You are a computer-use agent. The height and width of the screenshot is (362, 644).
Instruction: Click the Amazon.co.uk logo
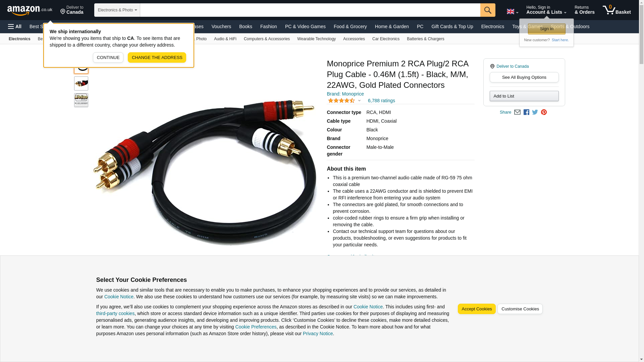(30, 10)
